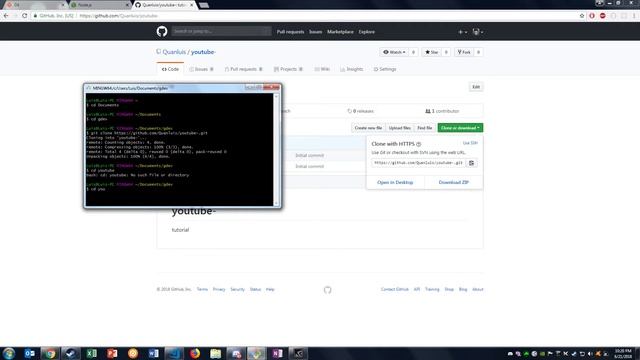Click Upload files button
This screenshot has height=360, width=640.
[x=400, y=128]
